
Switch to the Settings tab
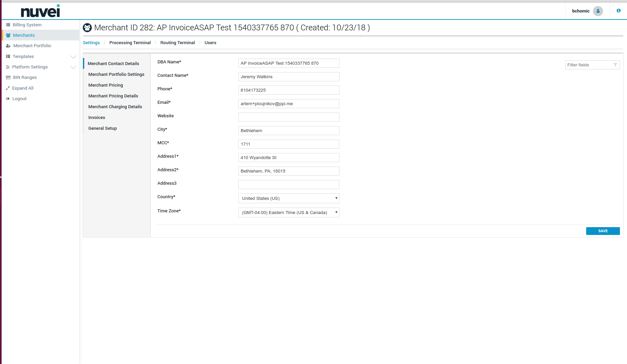[91, 43]
